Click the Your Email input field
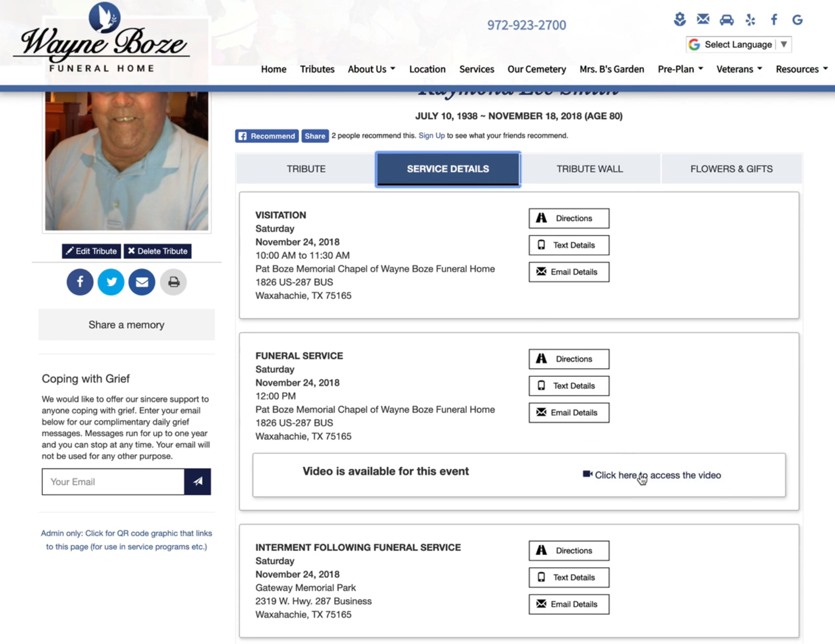The image size is (835, 644). [113, 482]
